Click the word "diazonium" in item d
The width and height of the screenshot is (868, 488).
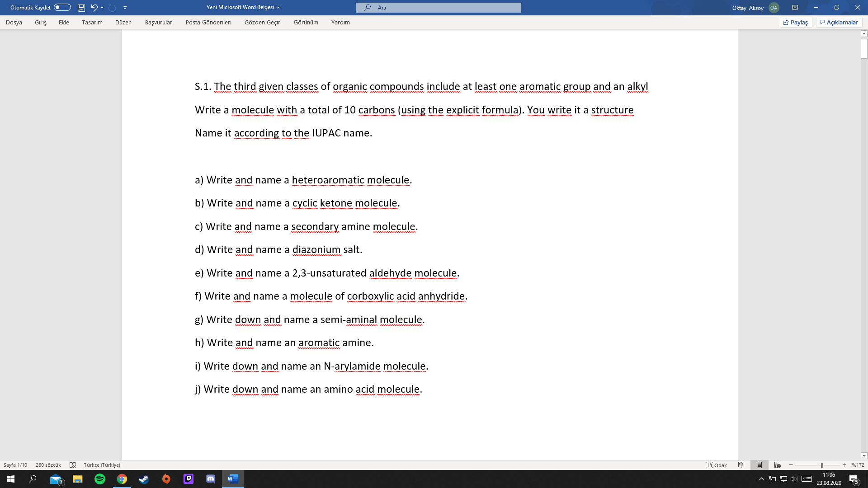point(316,250)
